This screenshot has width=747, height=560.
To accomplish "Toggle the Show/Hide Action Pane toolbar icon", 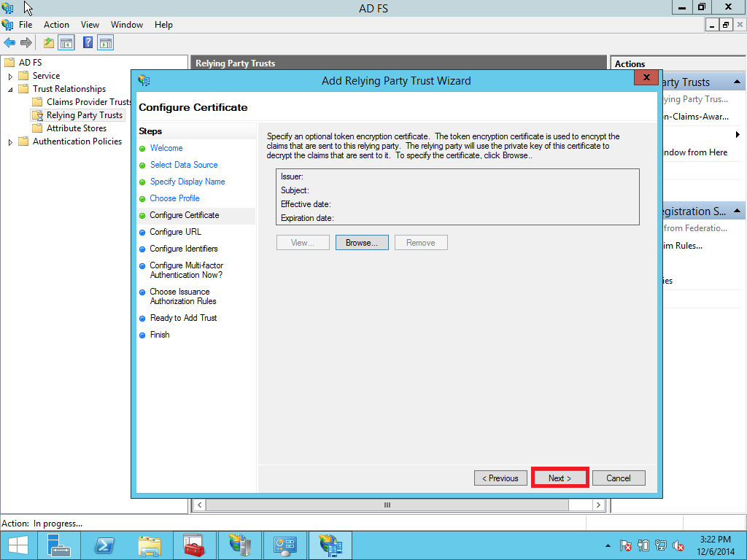I will point(105,42).
